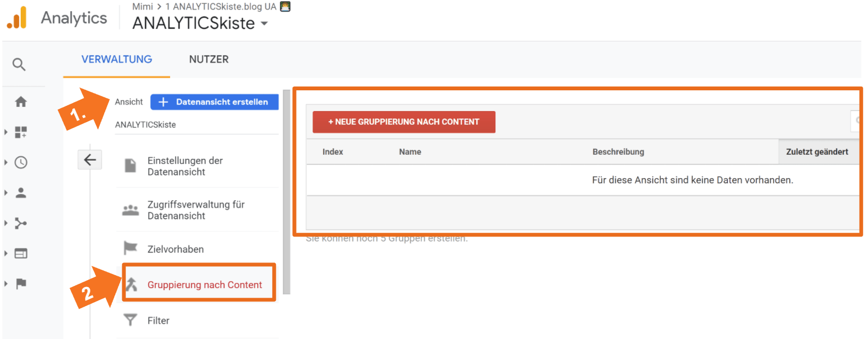Image resolution: width=868 pixels, height=339 pixels.
Task: Open Zugriffsverwaltung für Datenansicht
Action: 197,210
